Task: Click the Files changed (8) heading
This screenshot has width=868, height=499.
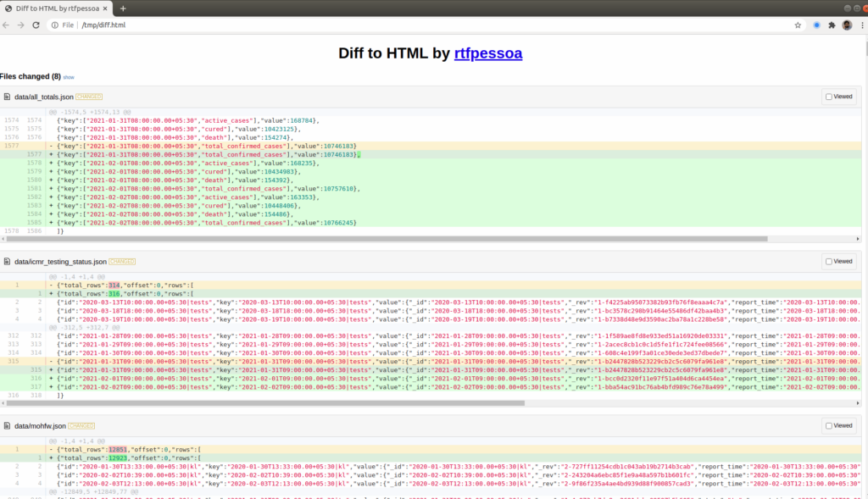Action: [x=31, y=76]
